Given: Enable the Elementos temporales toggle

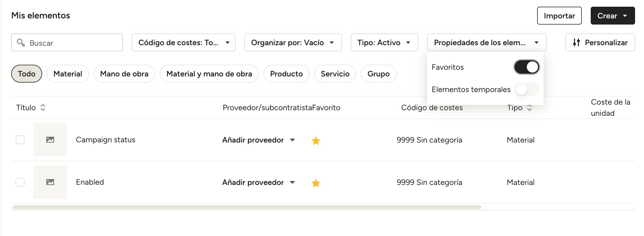Looking at the screenshot, I should pos(527,90).
